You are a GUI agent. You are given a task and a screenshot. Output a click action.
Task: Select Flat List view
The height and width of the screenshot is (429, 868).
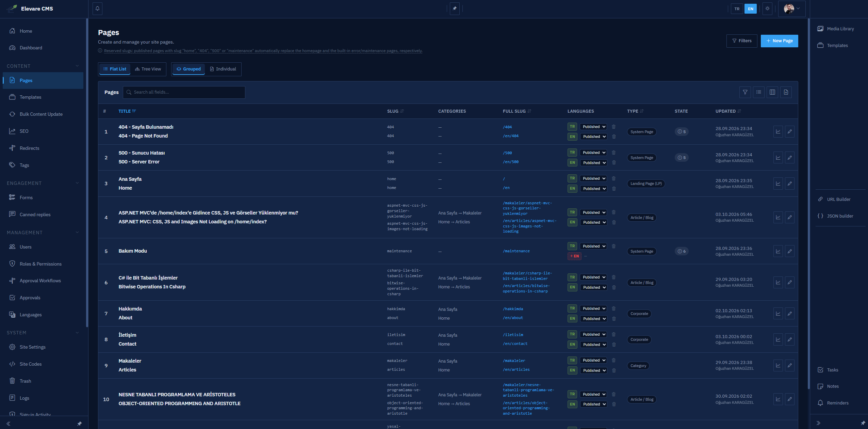click(x=115, y=69)
